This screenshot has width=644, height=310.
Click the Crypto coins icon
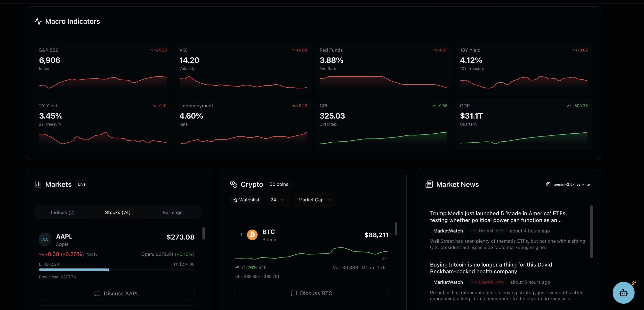(x=233, y=184)
